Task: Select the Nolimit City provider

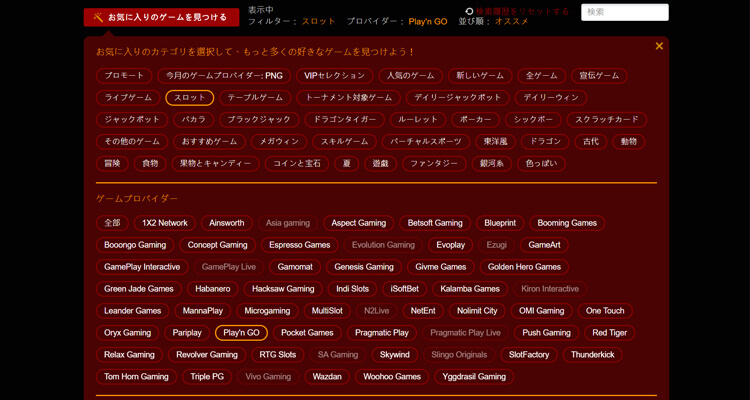Action: (x=477, y=311)
